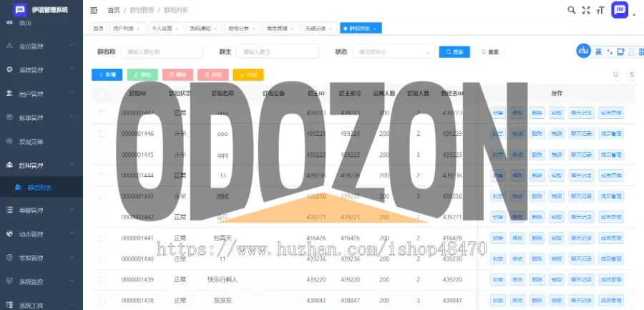Click the blue 新增 add button

point(107,75)
